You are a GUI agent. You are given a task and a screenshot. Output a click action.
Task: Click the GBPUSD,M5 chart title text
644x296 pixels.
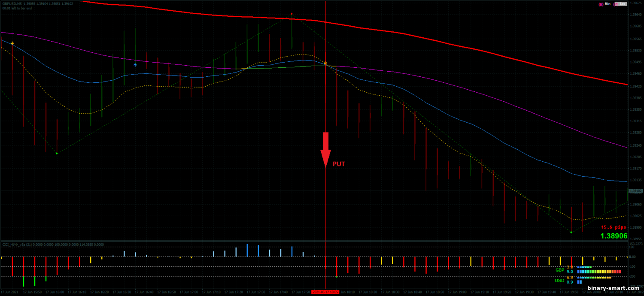point(13,3)
